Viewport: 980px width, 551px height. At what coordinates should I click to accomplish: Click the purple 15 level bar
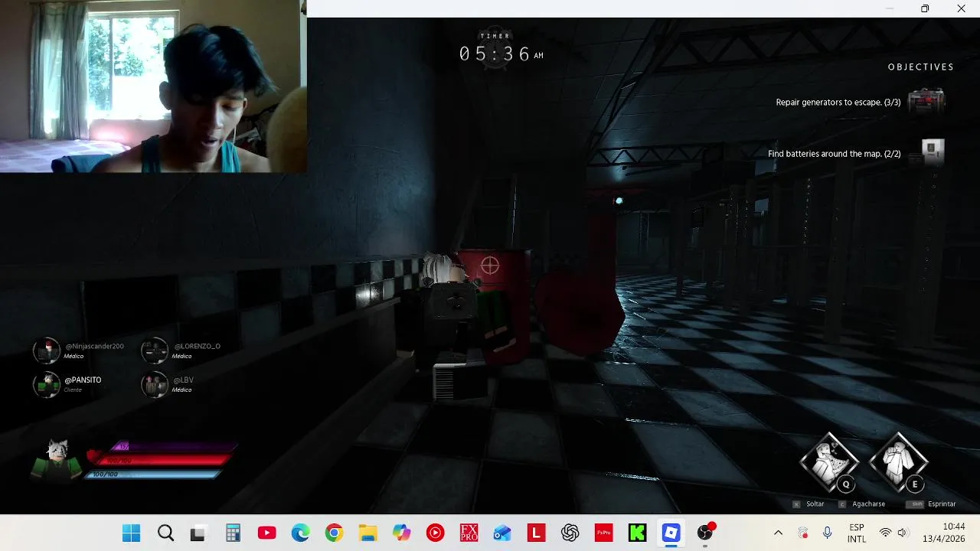(175, 447)
